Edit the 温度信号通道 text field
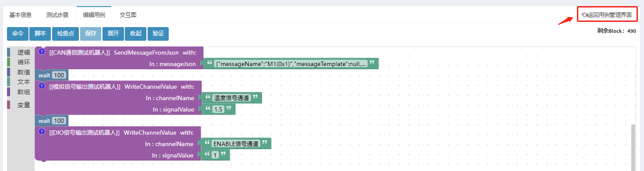The width and height of the screenshot is (644, 171). [231, 98]
